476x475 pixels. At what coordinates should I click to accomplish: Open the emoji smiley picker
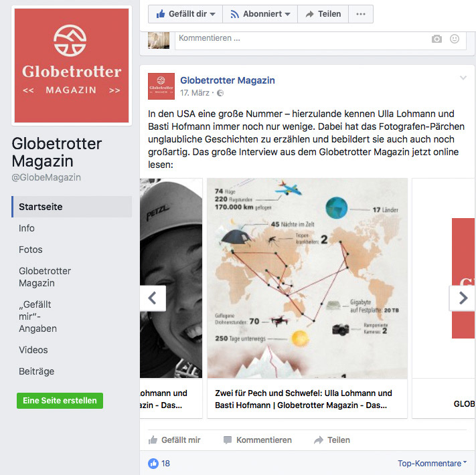454,39
